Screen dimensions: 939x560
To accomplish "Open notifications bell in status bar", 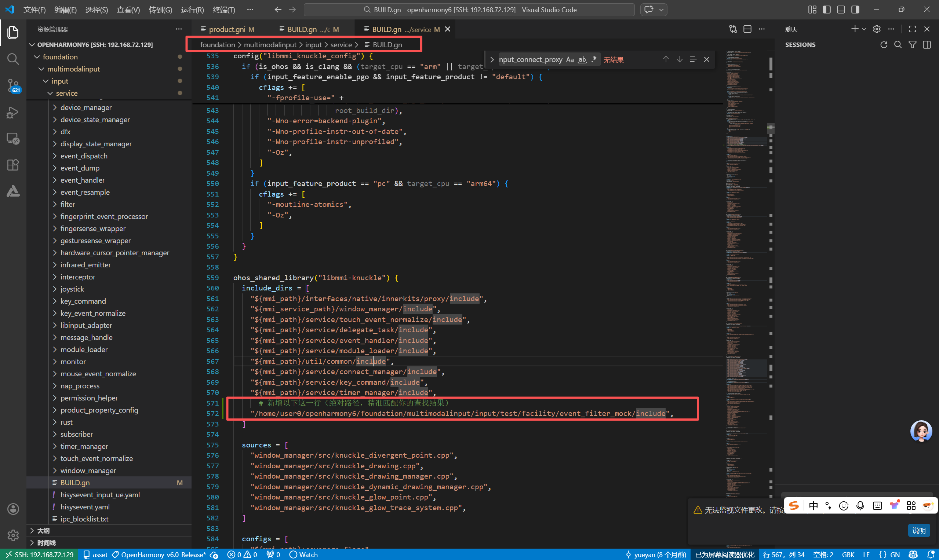I will (930, 554).
